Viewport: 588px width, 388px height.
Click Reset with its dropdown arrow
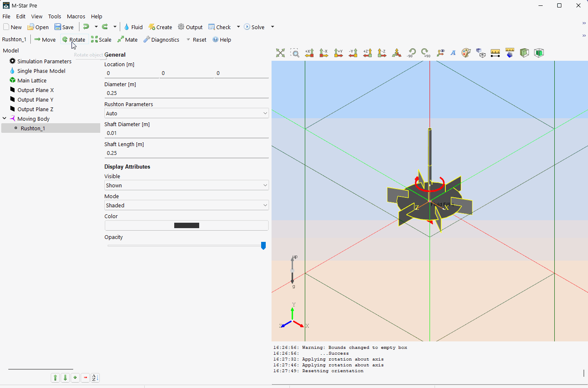coord(196,40)
